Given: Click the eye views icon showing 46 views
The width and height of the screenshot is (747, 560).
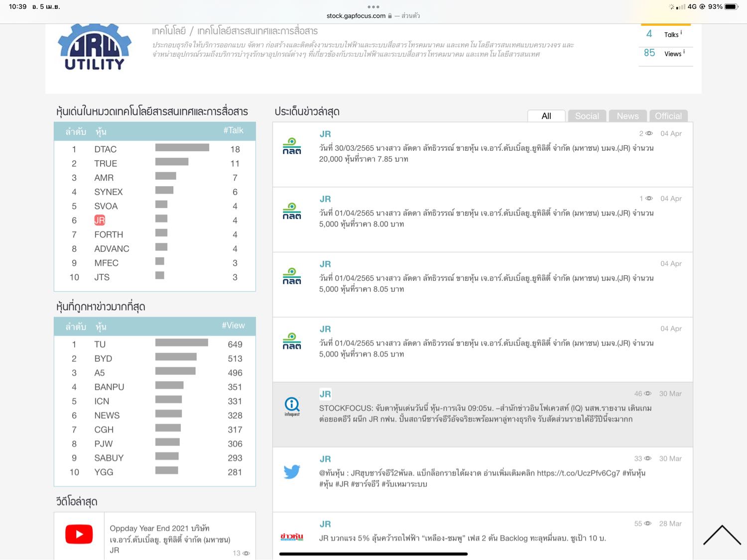Looking at the screenshot, I should 647,394.
